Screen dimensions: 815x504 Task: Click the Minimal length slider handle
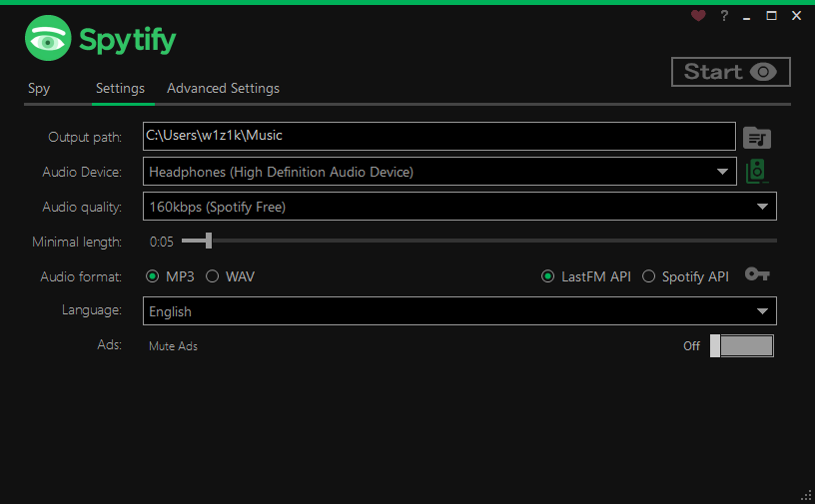pos(209,241)
